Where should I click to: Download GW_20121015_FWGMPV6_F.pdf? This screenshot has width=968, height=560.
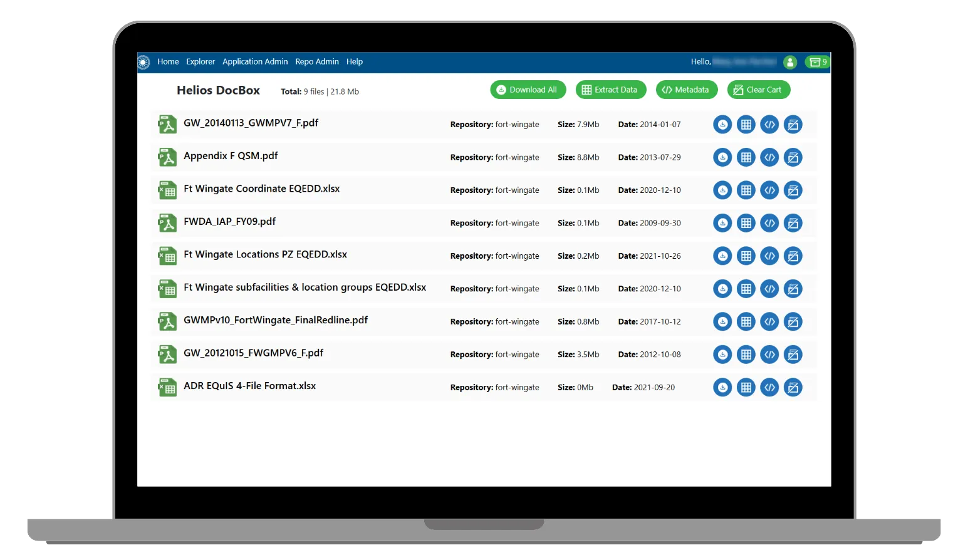(722, 355)
